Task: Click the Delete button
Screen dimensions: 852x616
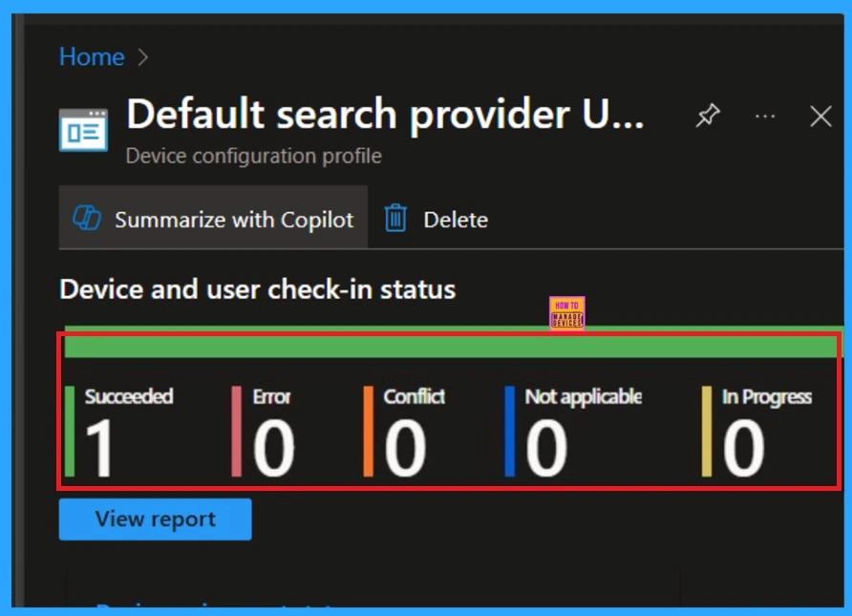Action: pos(436,219)
